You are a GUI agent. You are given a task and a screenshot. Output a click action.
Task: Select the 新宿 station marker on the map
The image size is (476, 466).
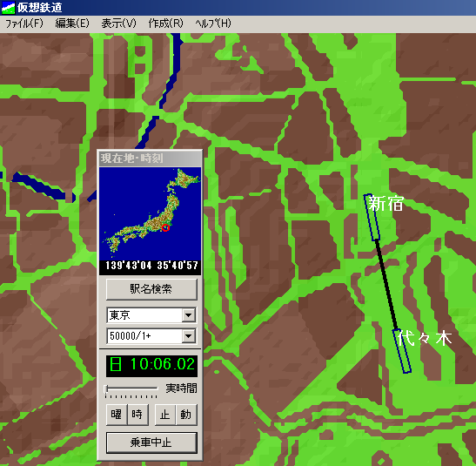[x=372, y=218]
